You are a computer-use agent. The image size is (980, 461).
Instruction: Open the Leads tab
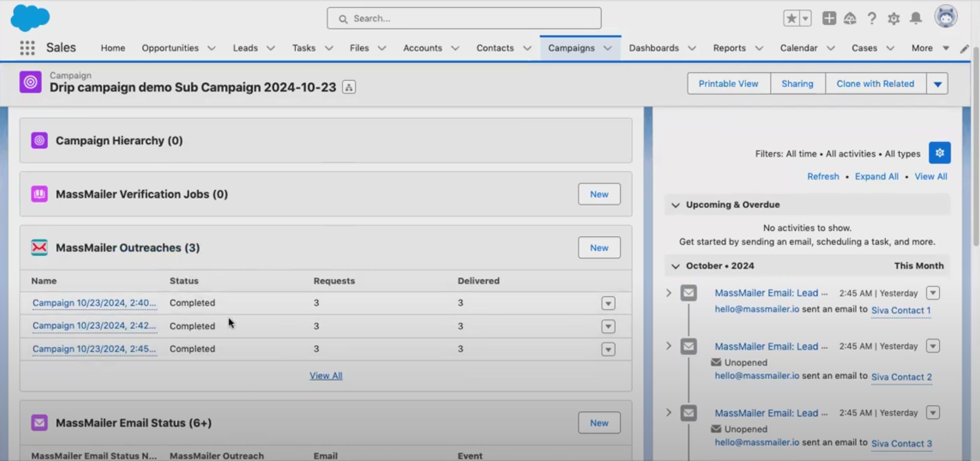[x=245, y=48]
